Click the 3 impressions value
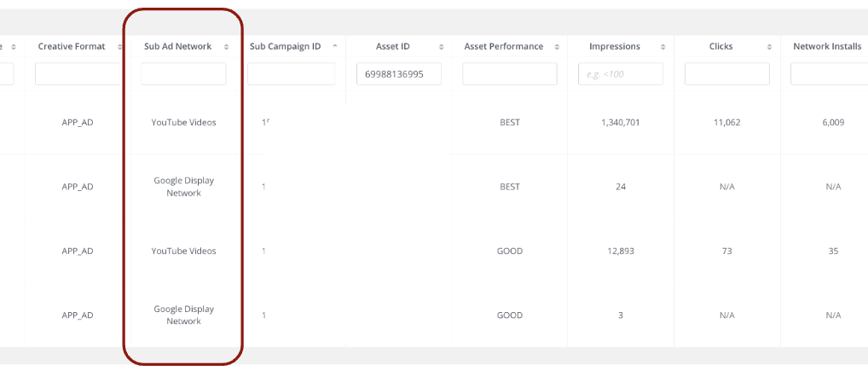Screen dimensions: 868x382 click(x=621, y=315)
